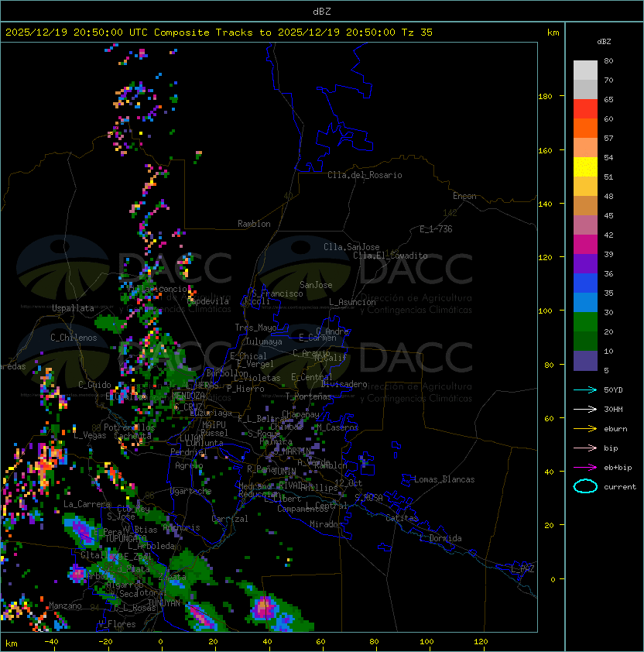
Task: Choose the green 30 dBZ legend swatch
Action: point(585,322)
